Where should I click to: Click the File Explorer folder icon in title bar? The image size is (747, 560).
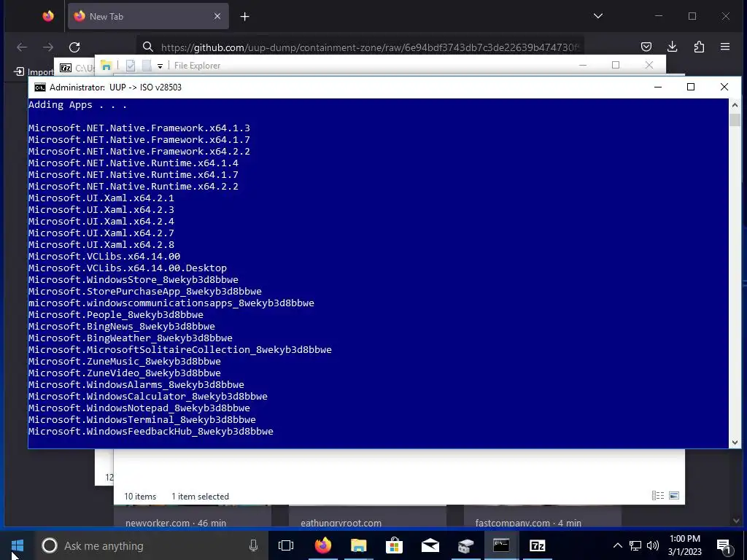107,66
